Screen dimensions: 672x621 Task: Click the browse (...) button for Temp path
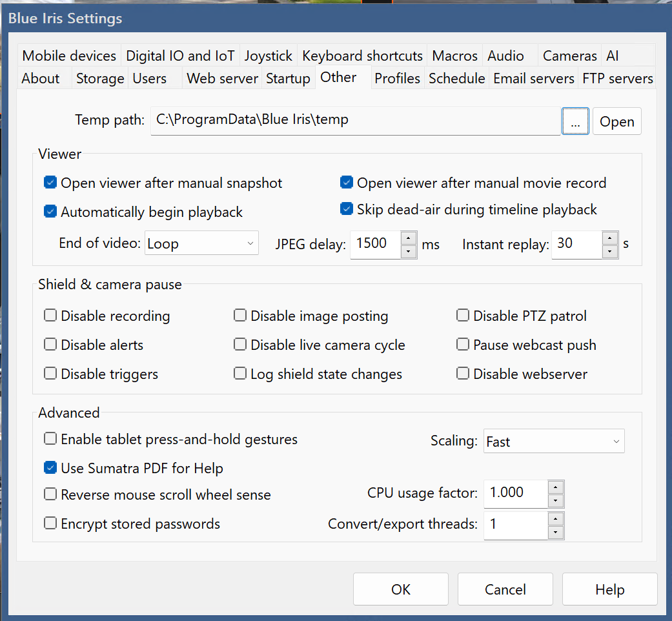coord(575,121)
